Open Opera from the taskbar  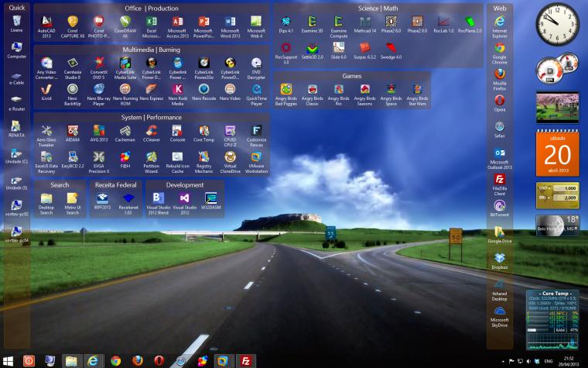click(159, 361)
